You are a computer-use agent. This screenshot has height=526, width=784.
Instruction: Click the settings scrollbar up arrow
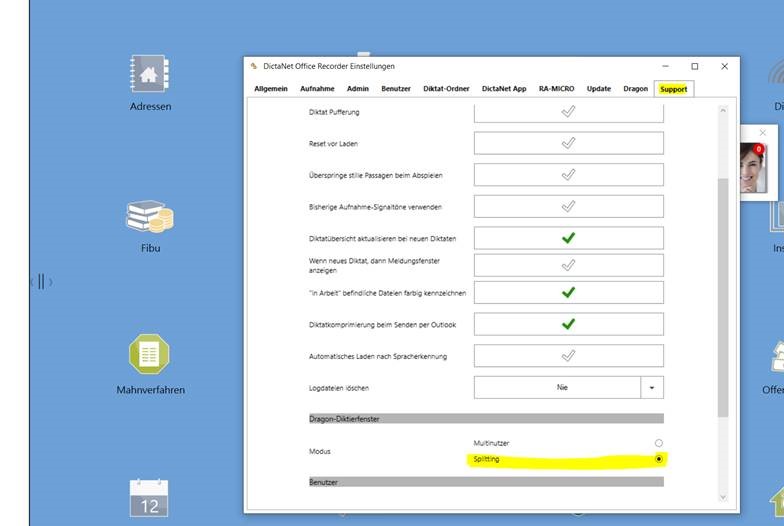tap(722, 110)
